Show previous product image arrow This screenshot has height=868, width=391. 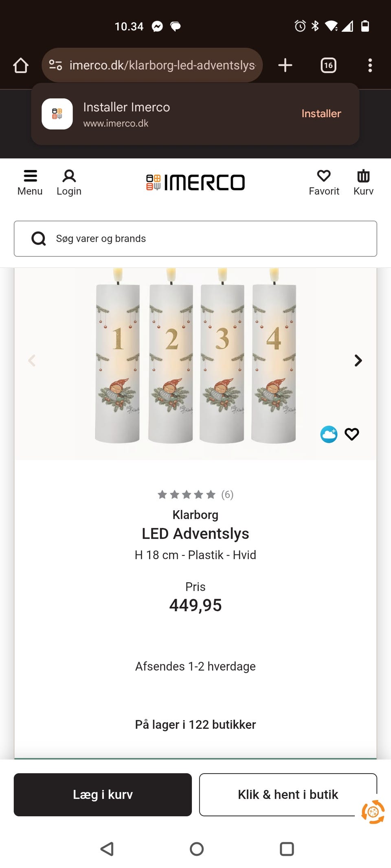click(x=32, y=361)
